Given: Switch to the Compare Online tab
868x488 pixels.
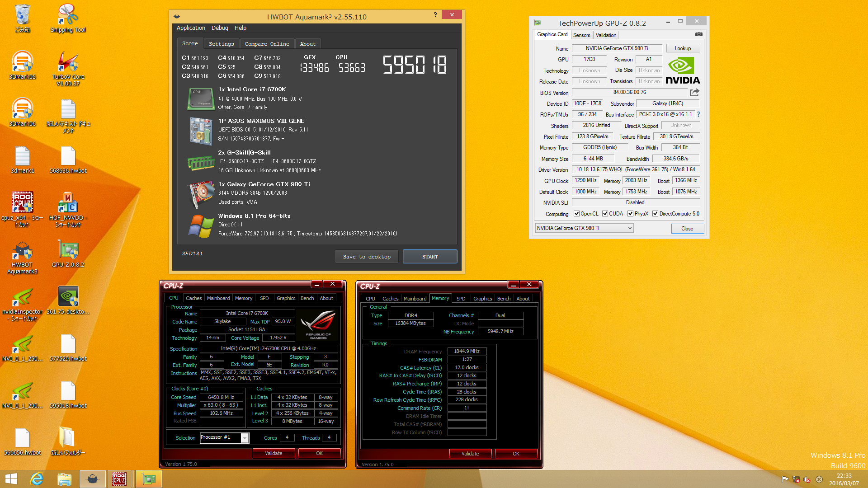Looking at the screenshot, I should [267, 44].
